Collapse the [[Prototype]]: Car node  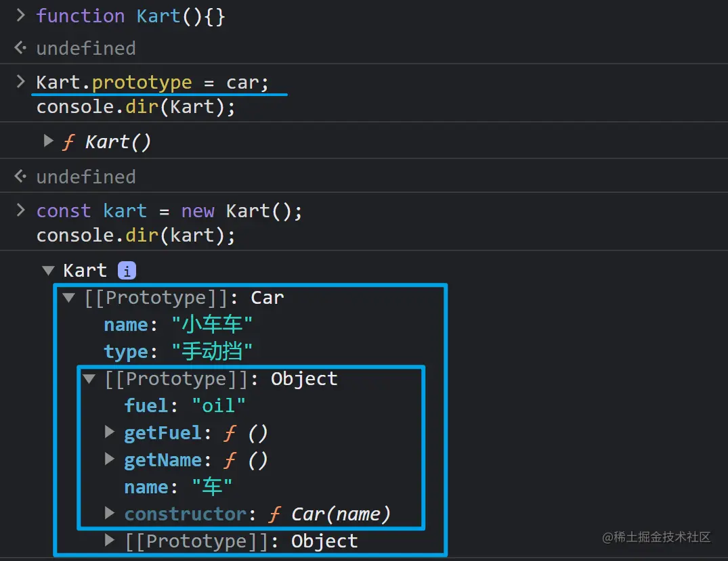tap(68, 298)
